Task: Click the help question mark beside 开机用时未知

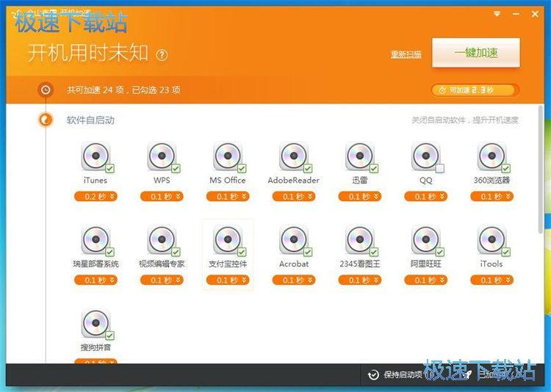Action: click(162, 55)
